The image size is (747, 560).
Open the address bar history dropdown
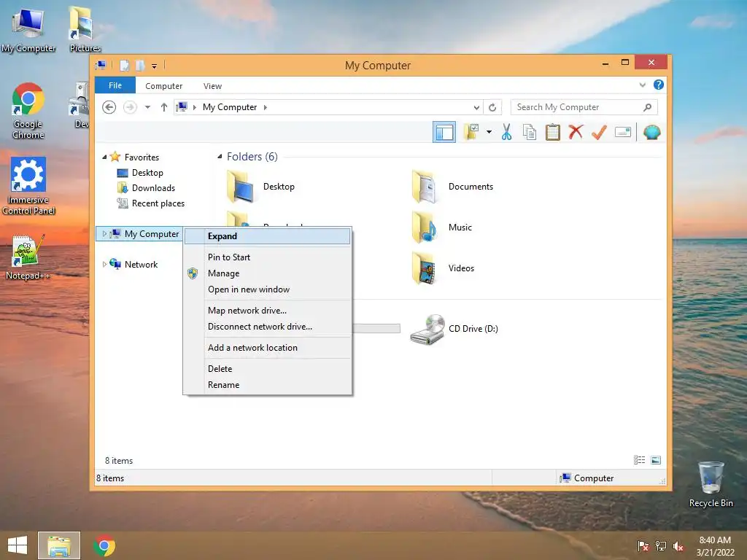tap(476, 108)
